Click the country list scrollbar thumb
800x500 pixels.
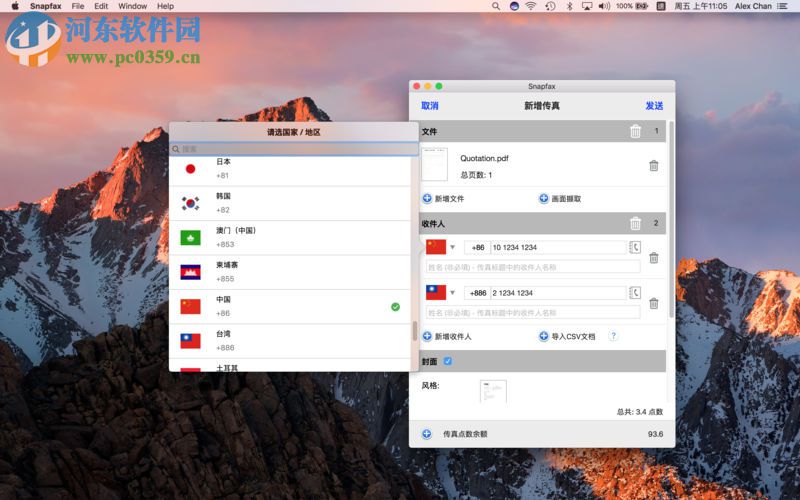(x=415, y=331)
